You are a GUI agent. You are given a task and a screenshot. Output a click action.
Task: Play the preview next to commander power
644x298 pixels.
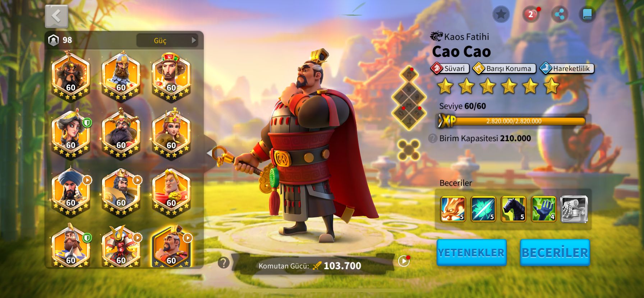pyautogui.click(x=404, y=261)
